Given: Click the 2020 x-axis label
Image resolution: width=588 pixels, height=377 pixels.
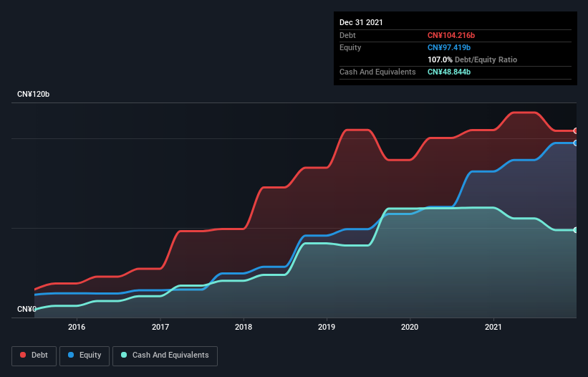Looking at the screenshot, I should click(x=410, y=327).
